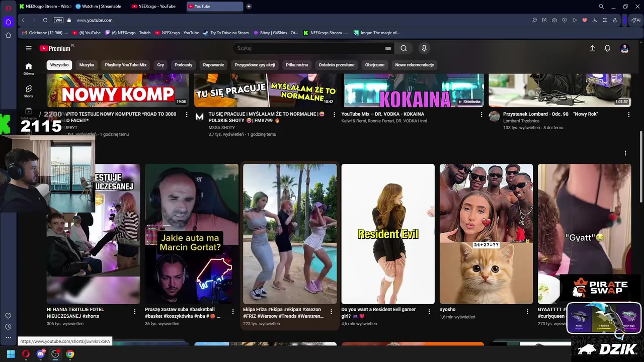
Task: Start voice search with the microphone icon
Action: 424,48
